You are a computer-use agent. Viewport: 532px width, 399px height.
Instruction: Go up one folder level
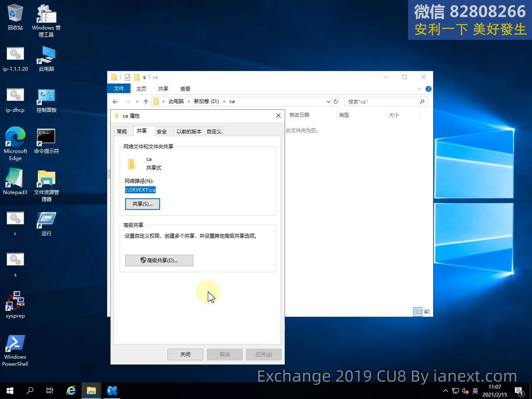coord(145,101)
